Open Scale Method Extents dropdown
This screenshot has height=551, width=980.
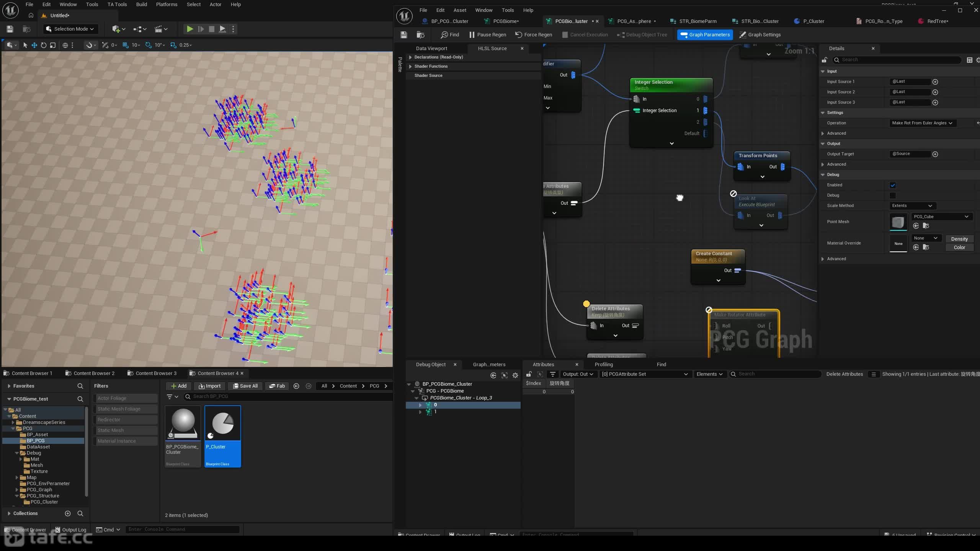point(912,205)
